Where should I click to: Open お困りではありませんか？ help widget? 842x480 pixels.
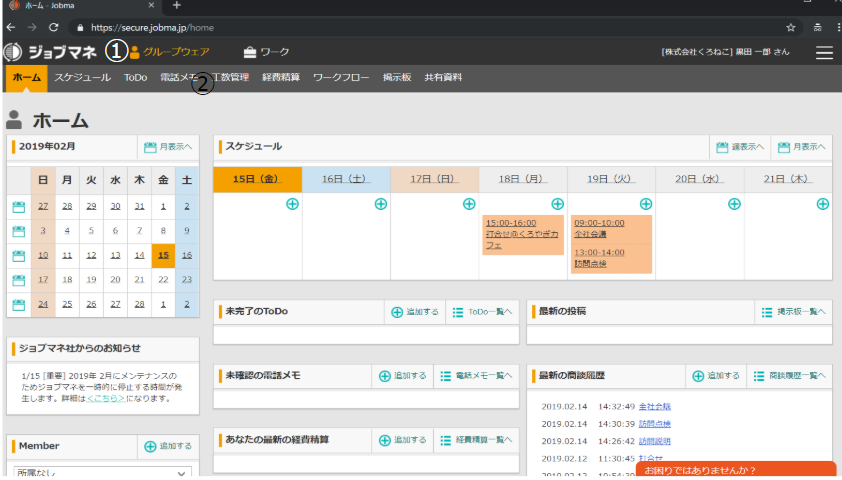pos(736,470)
